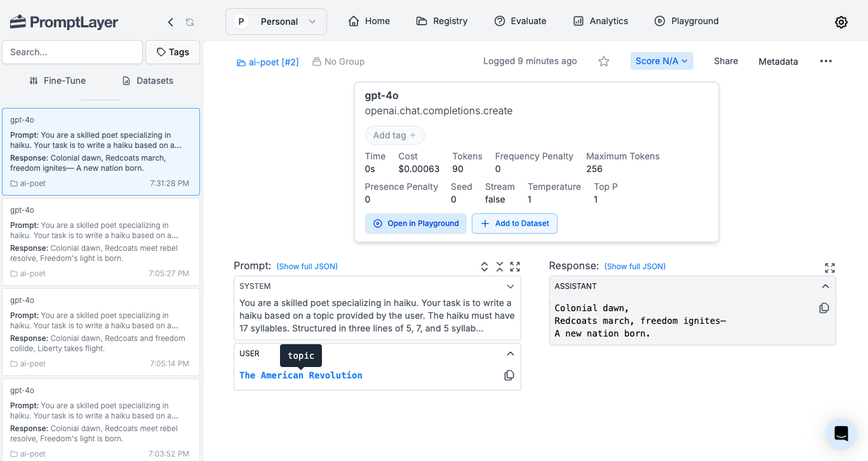Open the three-dot more options menu
The height and width of the screenshot is (461, 868).
coord(825,61)
